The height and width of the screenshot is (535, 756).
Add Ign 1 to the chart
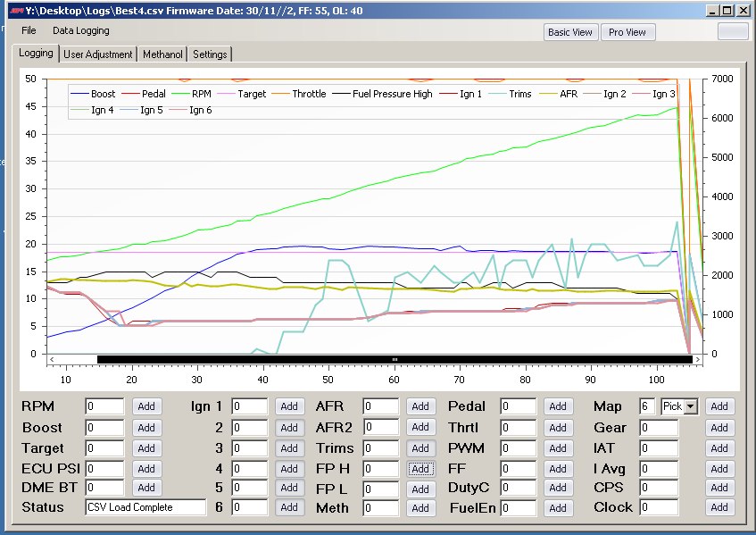point(289,406)
